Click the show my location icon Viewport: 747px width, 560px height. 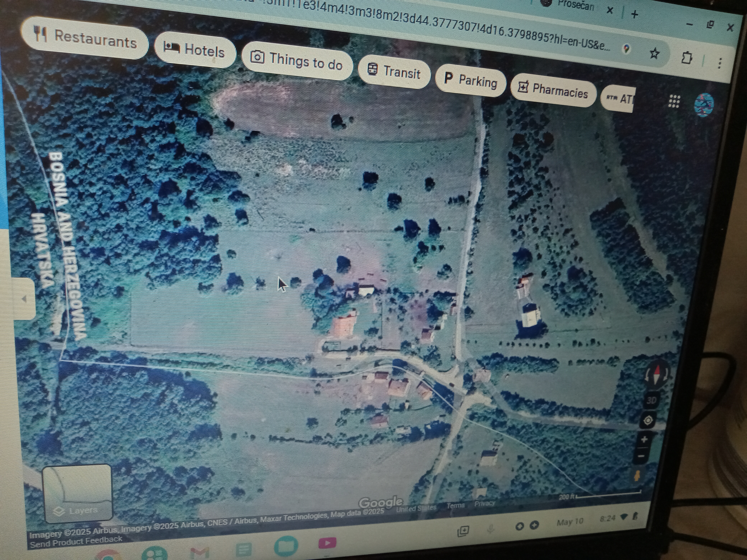648,421
